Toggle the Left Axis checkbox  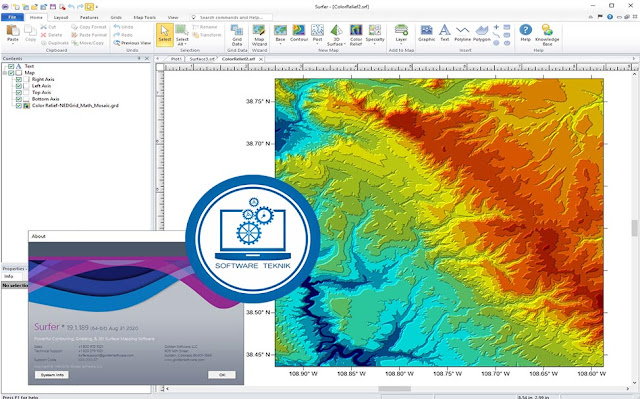[x=18, y=86]
